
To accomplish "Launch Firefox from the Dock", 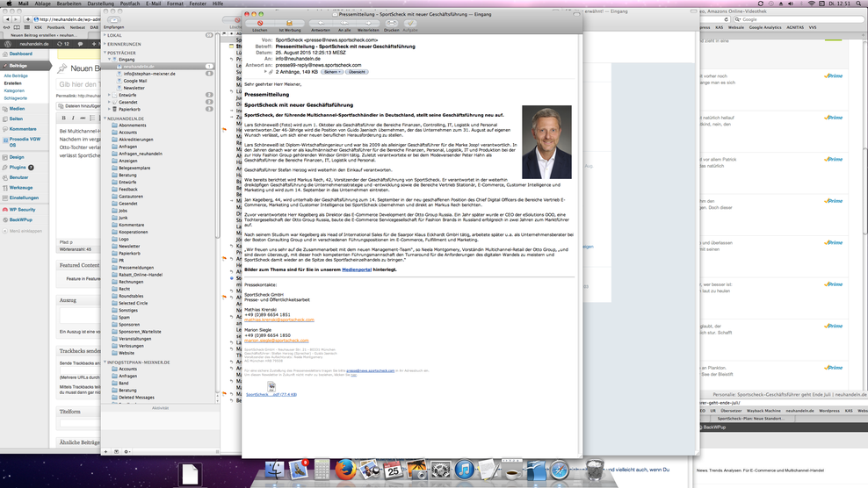I will pos(345,470).
